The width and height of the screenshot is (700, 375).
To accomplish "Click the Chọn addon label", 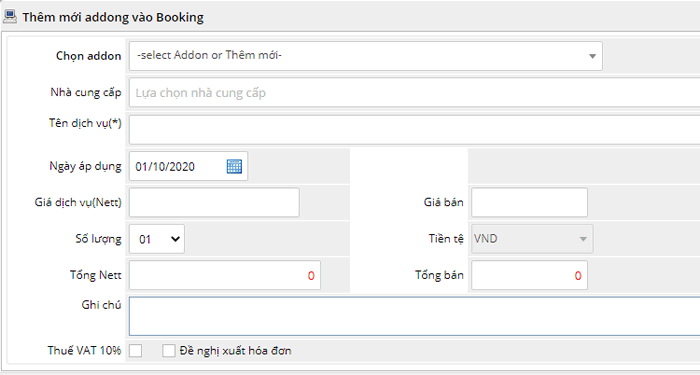I will [x=88, y=56].
